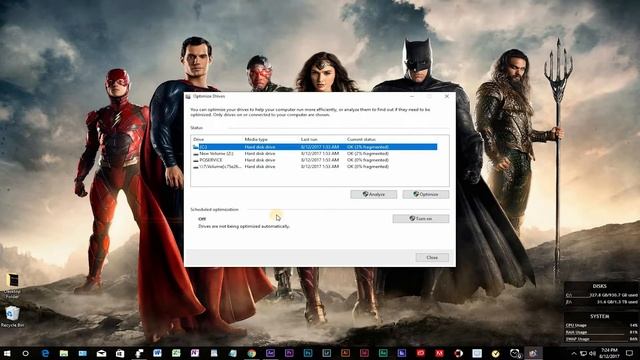This screenshot has height=360, width=640.
Task: Click the Close button in Optimize Drives
Action: click(432, 258)
